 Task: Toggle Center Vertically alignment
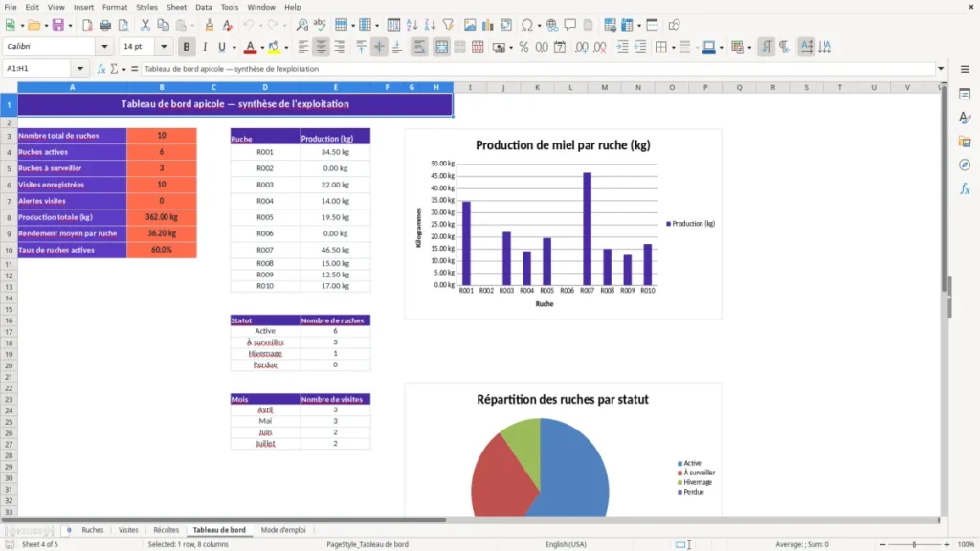coord(379,47)
